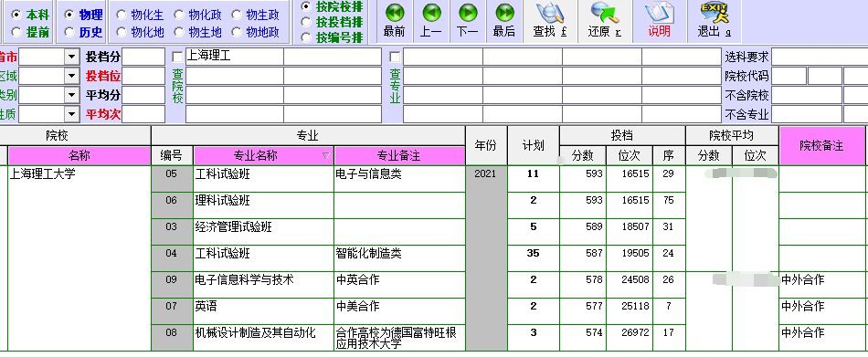This screenshot has height=357, width=868.
Task: Open the 类别 dropdown arrow
Action: (71, 95)
